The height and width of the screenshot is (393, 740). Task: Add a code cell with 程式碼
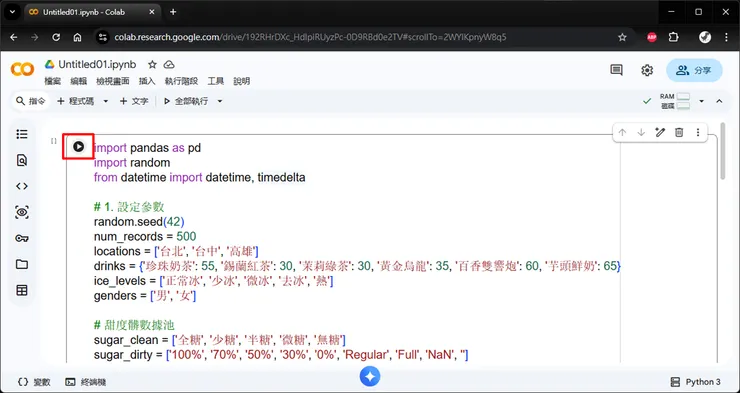point(76,101)
